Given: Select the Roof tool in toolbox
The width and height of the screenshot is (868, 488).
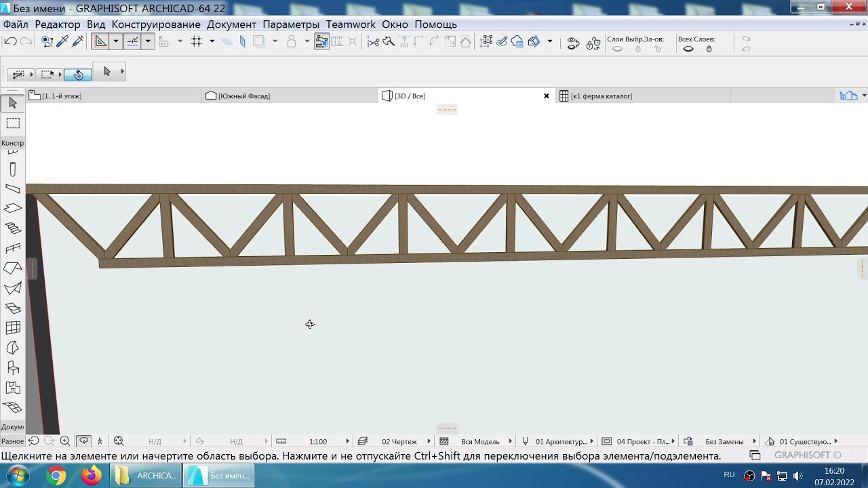Looking at the screenshot, I should tap(13, 268).
